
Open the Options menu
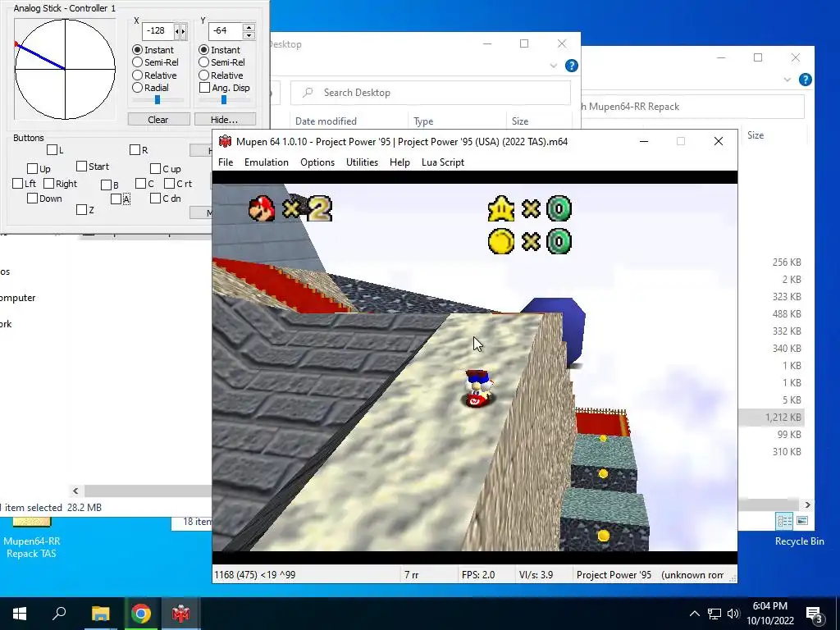click(x=317, y=162)
